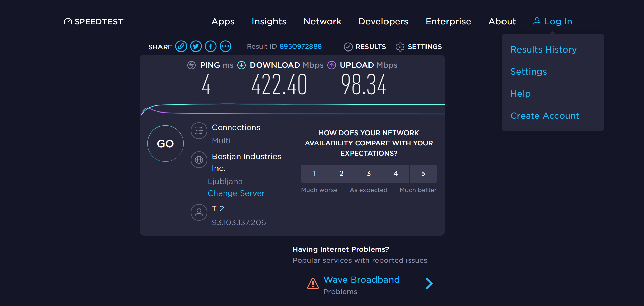Click the Settings gear icon
Image resolution: width=644 pixels, height=306 pixels.
(x=400, y=47)
